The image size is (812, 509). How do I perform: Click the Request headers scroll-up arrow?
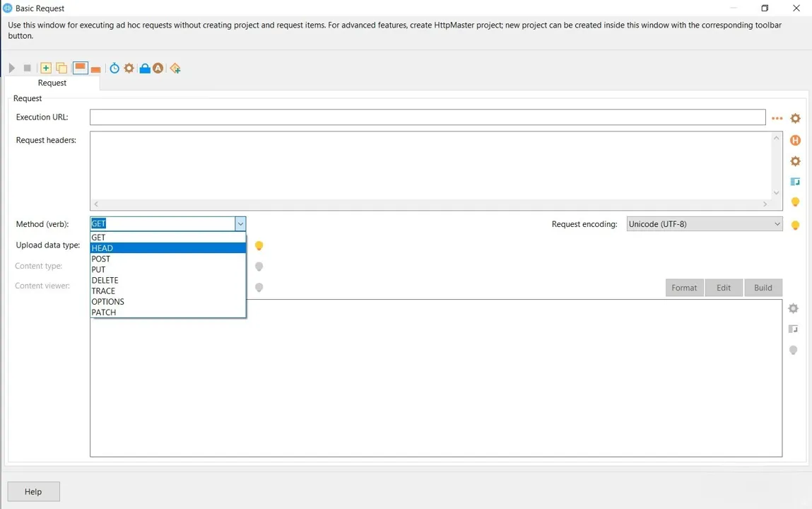point(776,138)
